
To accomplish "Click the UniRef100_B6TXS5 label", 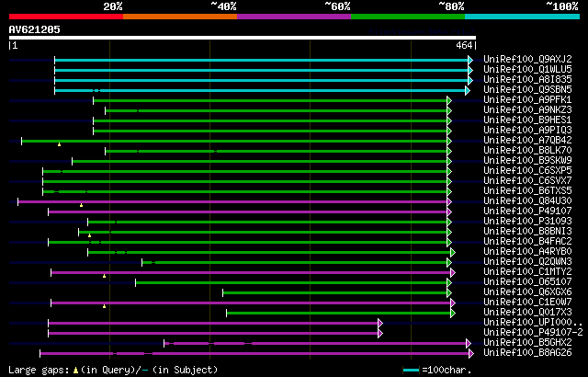I will 527,191.
